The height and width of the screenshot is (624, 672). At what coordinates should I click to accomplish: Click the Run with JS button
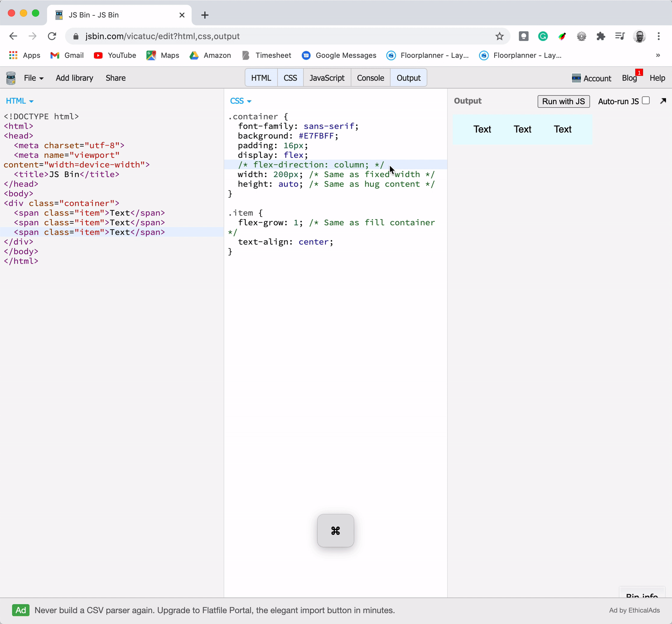click(563, 101)
